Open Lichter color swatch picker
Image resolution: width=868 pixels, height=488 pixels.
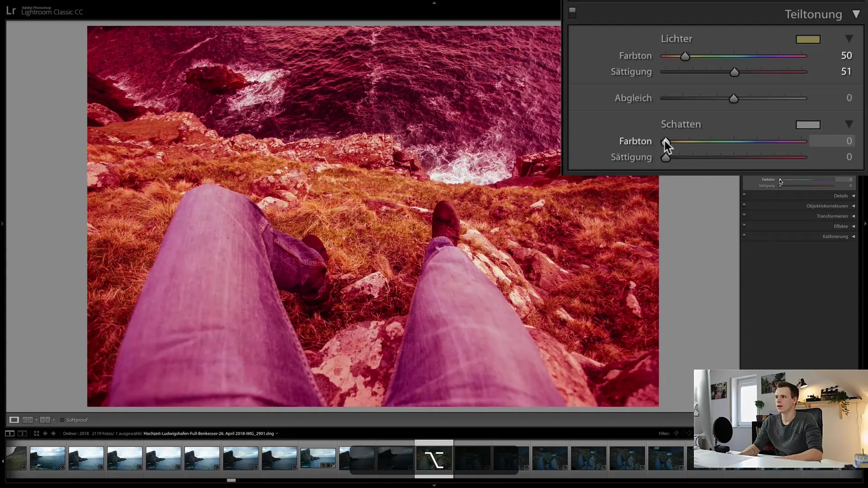pos(808,39)
